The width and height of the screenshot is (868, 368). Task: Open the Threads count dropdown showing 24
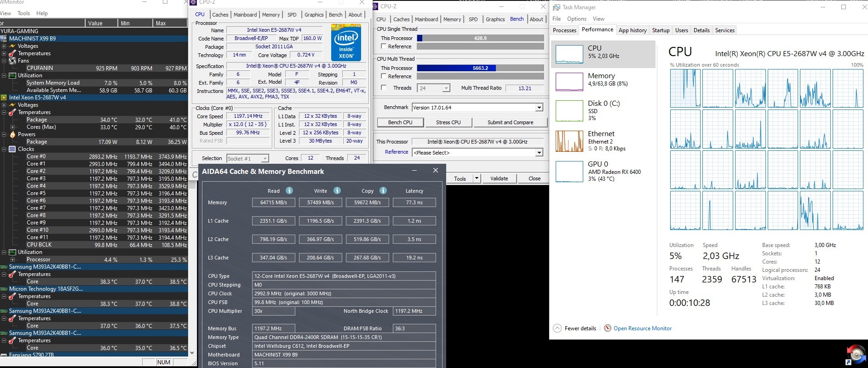[x=446, y=88]
